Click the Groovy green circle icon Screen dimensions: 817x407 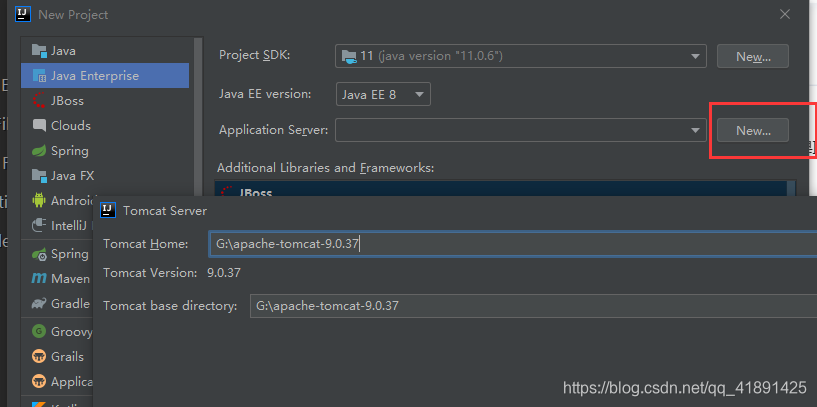(40, 330)
